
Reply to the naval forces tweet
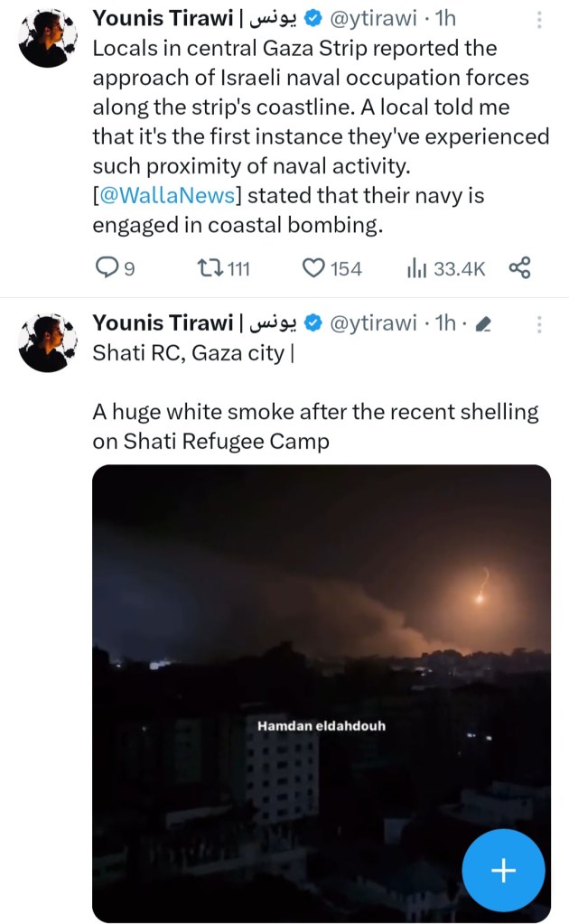click(107, 268)
